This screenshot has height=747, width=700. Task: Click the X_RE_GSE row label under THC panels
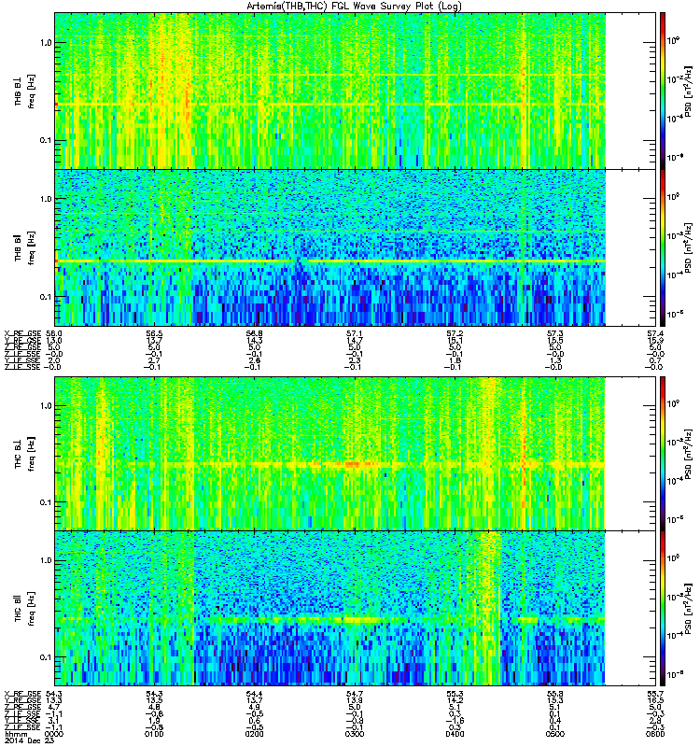22,694
